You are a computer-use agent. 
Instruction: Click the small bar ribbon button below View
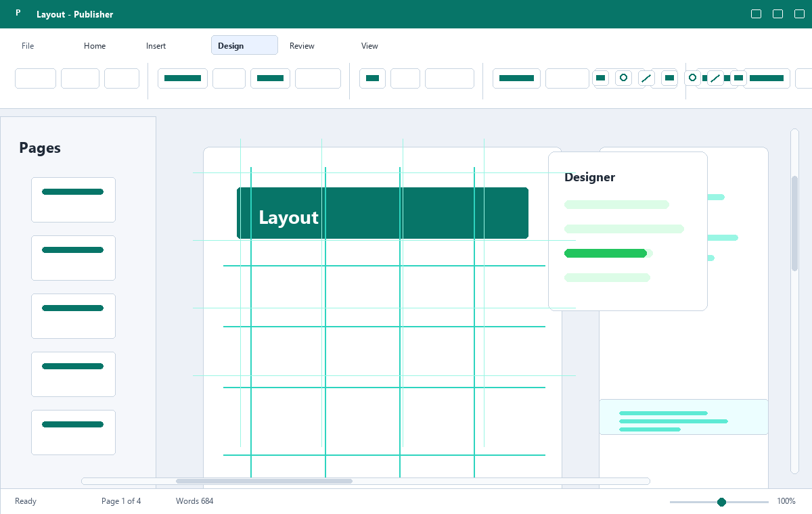[372, 78]
